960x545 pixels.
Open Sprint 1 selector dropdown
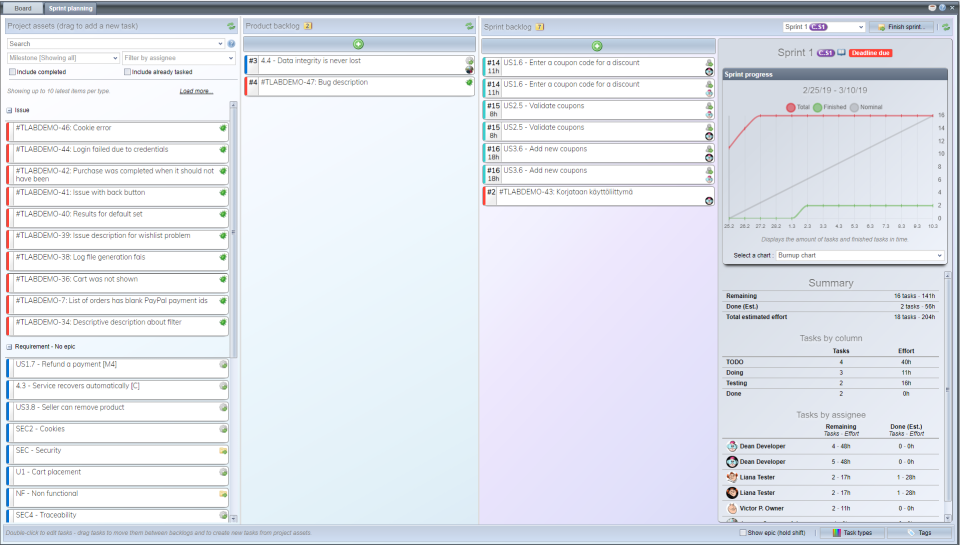860,27
